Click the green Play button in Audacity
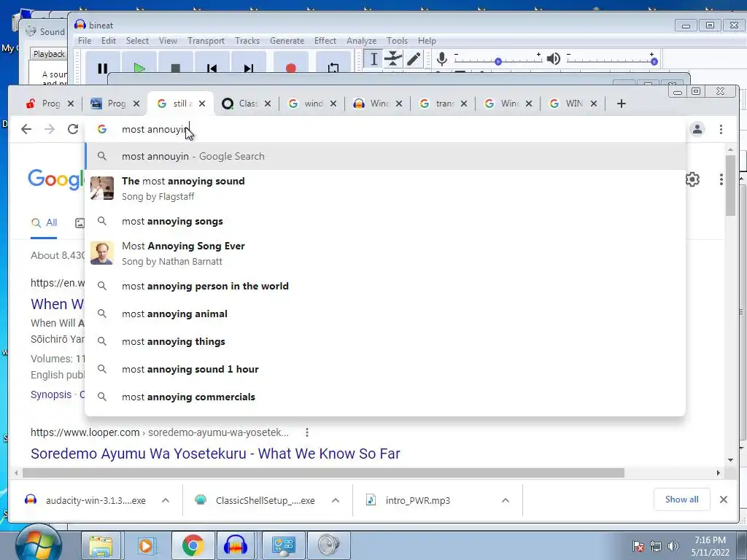 [x=139, y=63]
